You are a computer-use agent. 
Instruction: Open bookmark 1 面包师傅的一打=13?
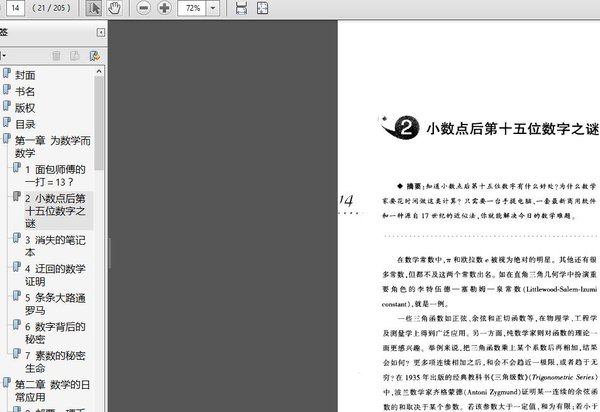[x=56, y=176]
